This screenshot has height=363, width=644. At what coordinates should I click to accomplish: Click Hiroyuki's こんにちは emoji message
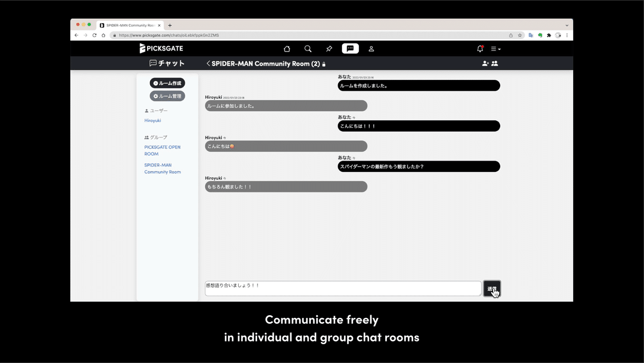(x=286, y=146)
